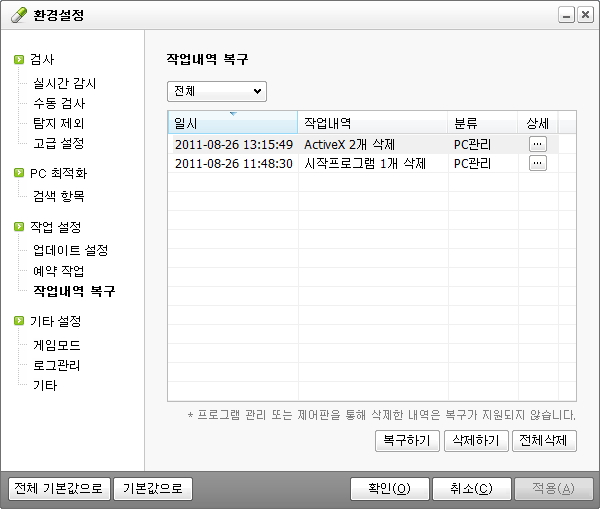Open details for ActiveX 2개 삭제 entry
The width and height of the screenshot is (600, 509).
click(x=538, y=144)
